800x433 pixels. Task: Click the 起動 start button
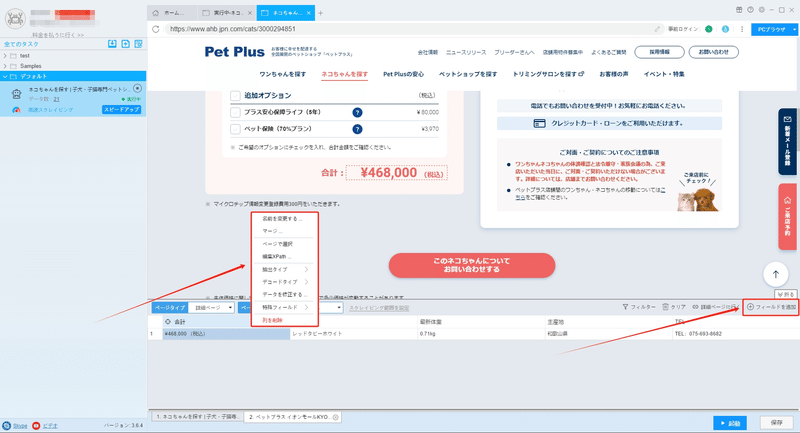(x=730, y=423)
